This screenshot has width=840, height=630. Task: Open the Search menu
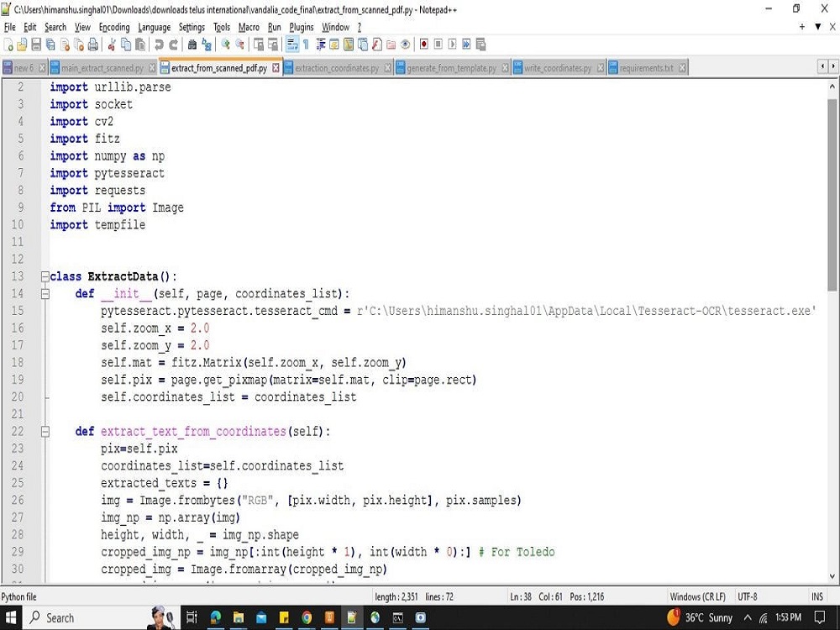point(55,28)
